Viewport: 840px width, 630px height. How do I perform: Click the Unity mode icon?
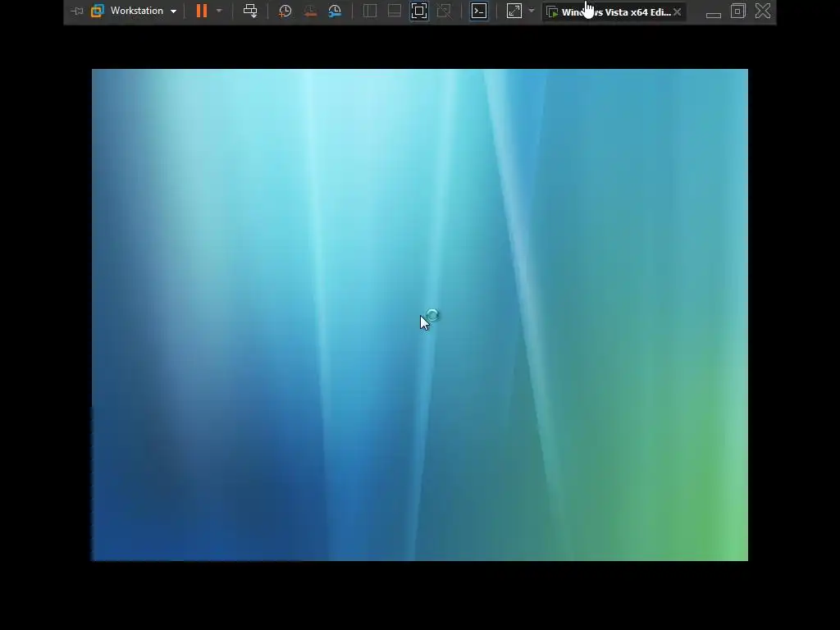(x=444, y=11)
